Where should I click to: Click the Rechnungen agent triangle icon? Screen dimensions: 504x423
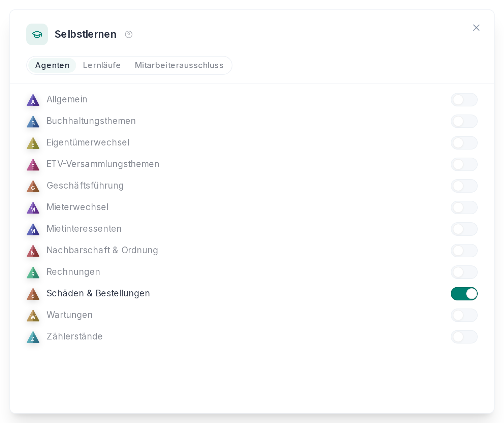[33, 272]
